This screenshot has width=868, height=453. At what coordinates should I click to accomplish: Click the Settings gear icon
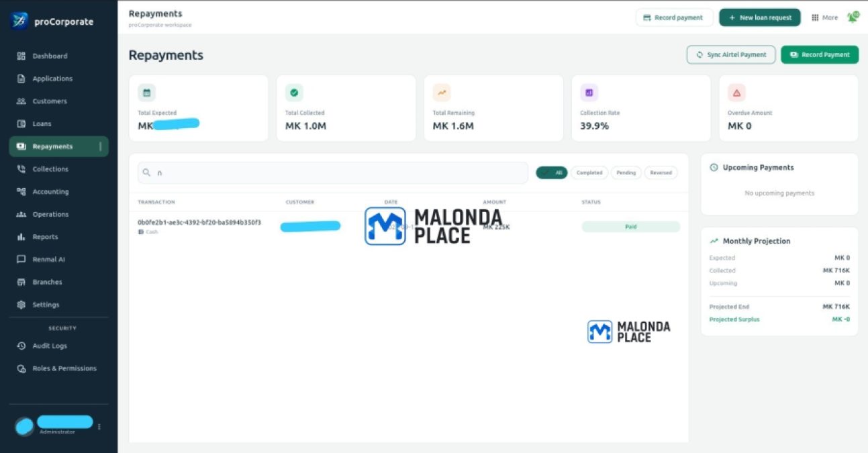tap(21, 305)
